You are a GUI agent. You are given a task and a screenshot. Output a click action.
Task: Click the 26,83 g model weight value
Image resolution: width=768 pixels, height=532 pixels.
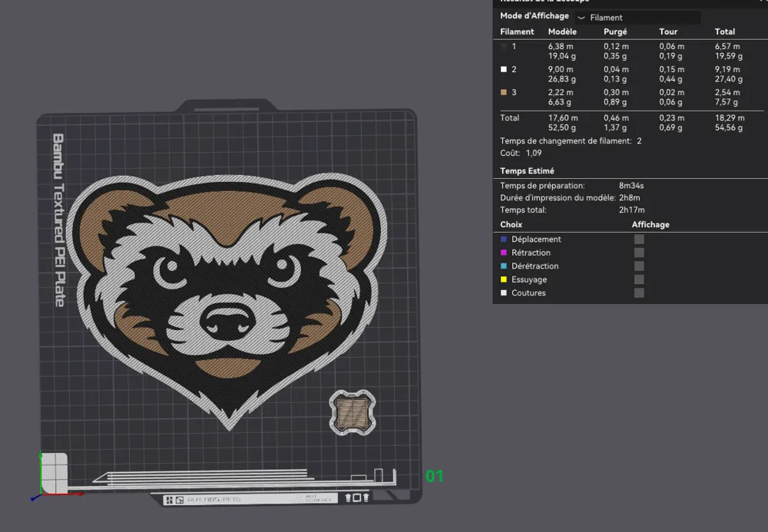pyautogui.click(x=562, y=79)
